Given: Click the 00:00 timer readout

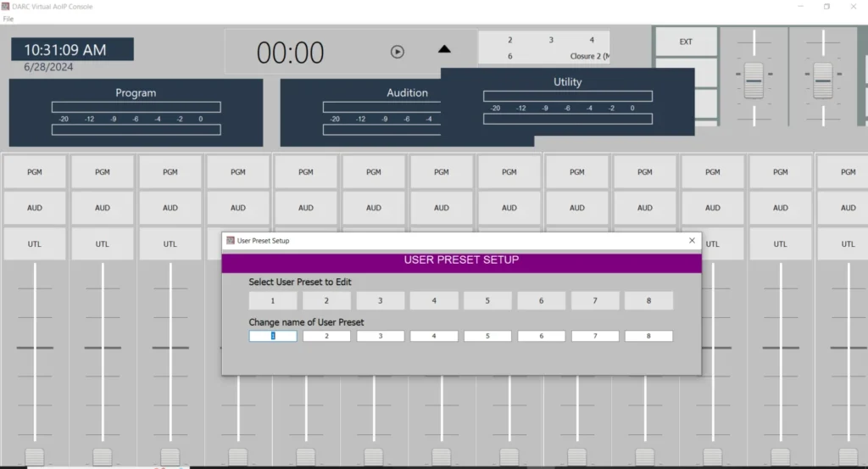Looking at the screenshot, I should [x=290, y=53].
